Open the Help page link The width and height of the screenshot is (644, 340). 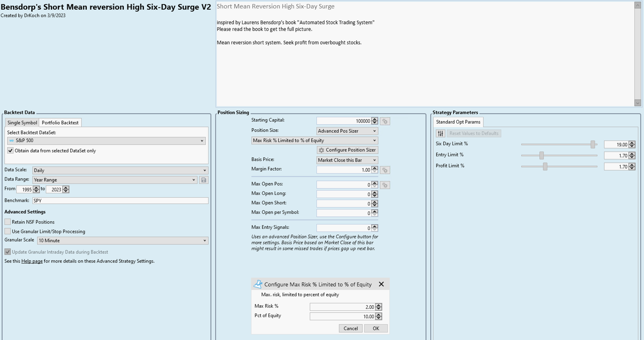pyautogui.click(x=32, y=261)
